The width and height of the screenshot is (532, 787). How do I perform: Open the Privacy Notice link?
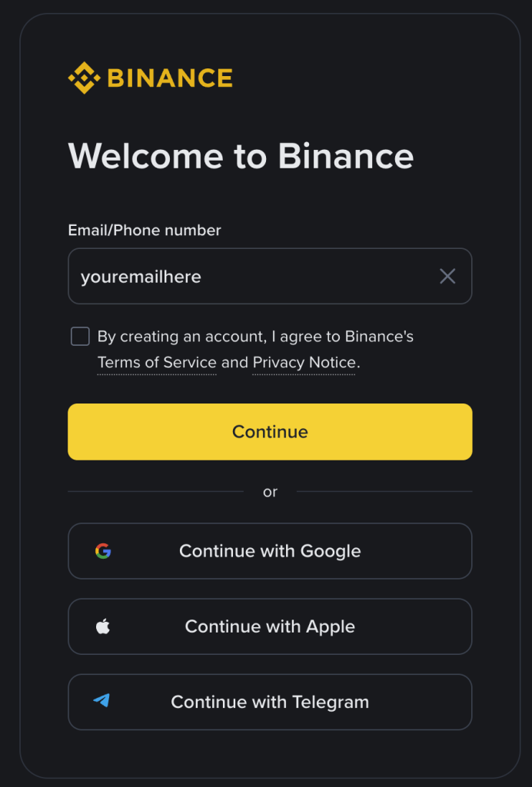tap(304, 362)
